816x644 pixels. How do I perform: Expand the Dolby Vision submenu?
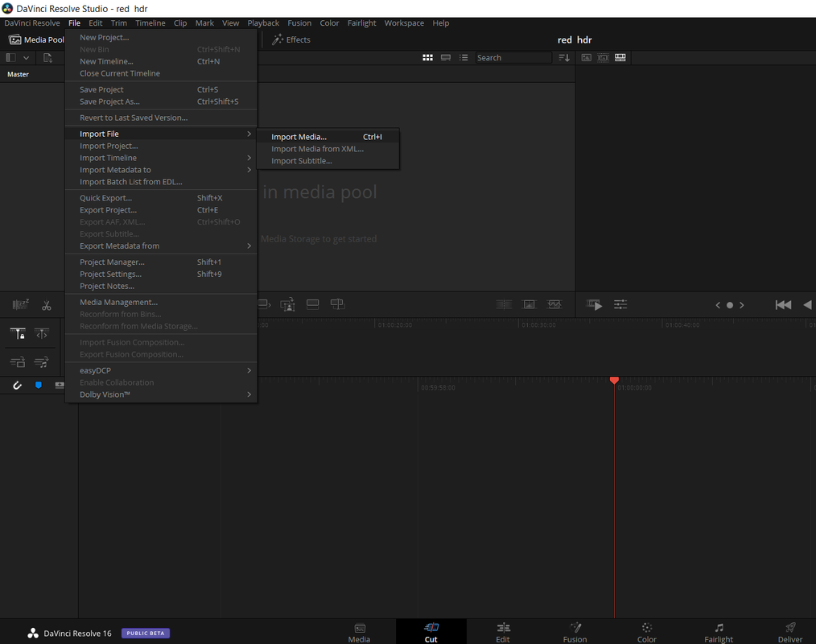[x=161, y=394]
